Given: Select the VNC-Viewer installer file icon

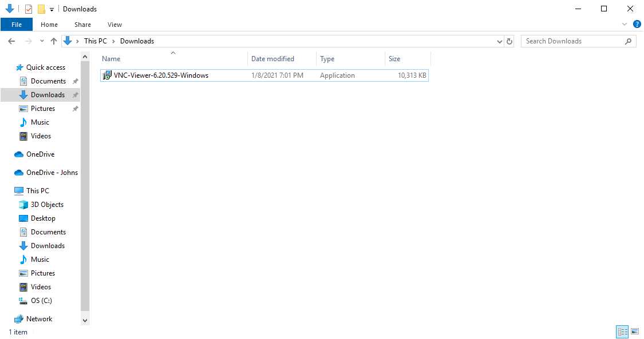Looking at the screenshot, I should coord(107,75).
